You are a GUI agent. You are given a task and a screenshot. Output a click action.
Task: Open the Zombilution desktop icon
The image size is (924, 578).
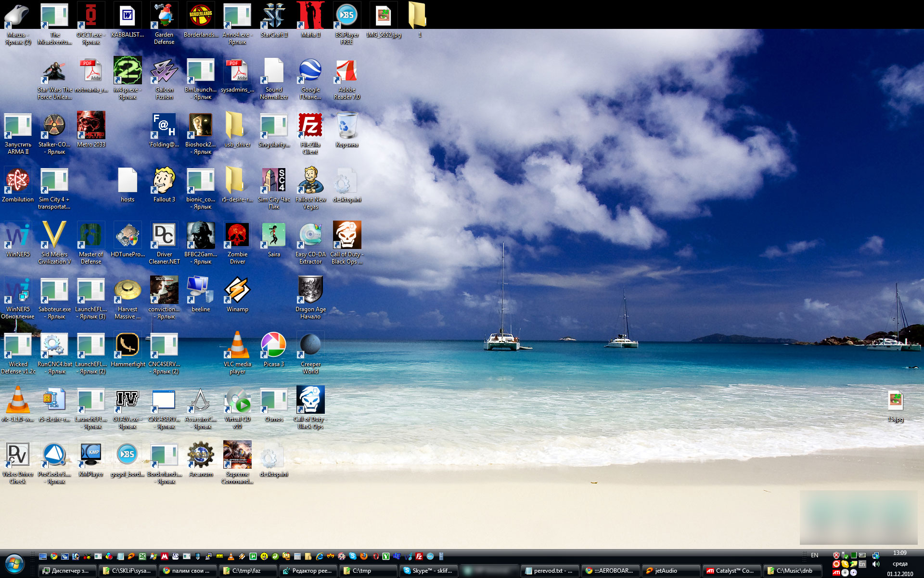click(18, 185)
